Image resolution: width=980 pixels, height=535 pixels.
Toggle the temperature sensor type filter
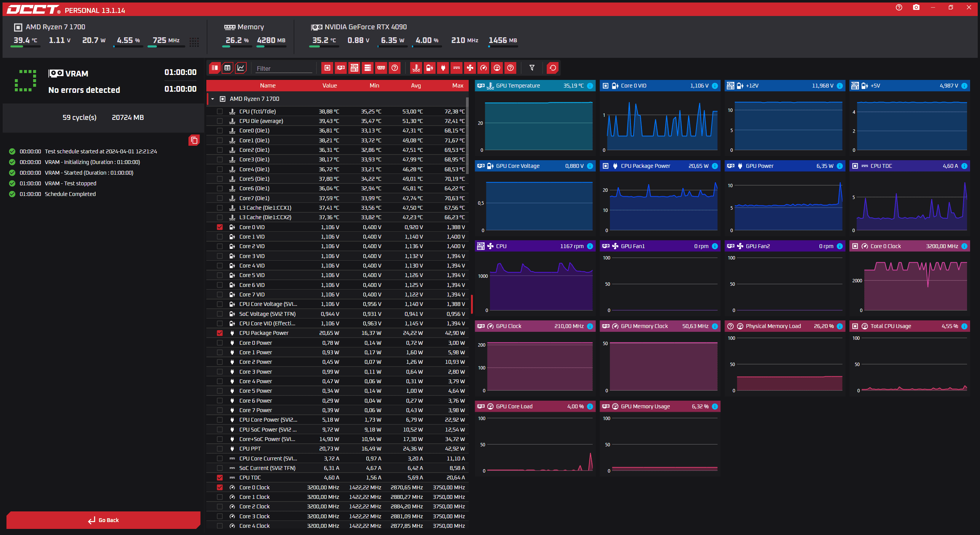[x=416, y=68]
